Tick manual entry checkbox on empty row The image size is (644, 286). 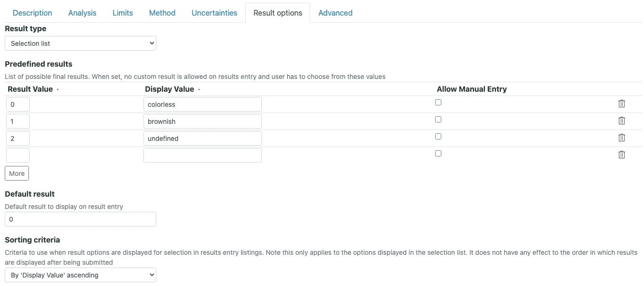pyautogui.click(x=438, y=153)
